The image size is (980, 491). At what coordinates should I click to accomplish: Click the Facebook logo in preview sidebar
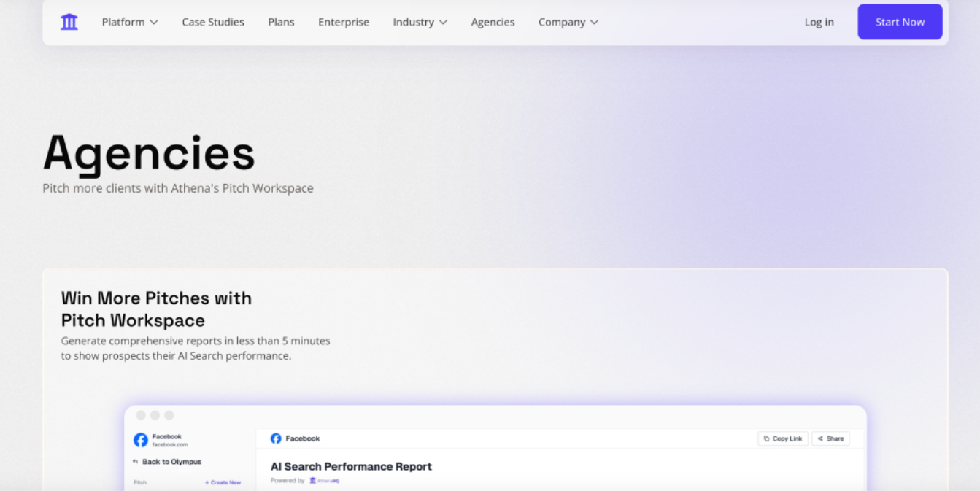[x=141, y=440]
